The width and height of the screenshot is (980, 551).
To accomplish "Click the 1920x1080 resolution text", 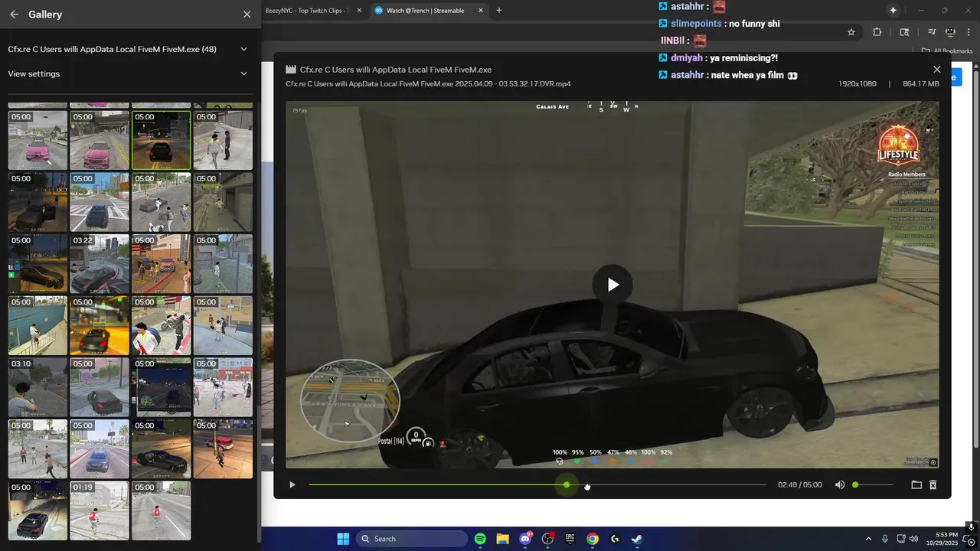I will (857, 83).
